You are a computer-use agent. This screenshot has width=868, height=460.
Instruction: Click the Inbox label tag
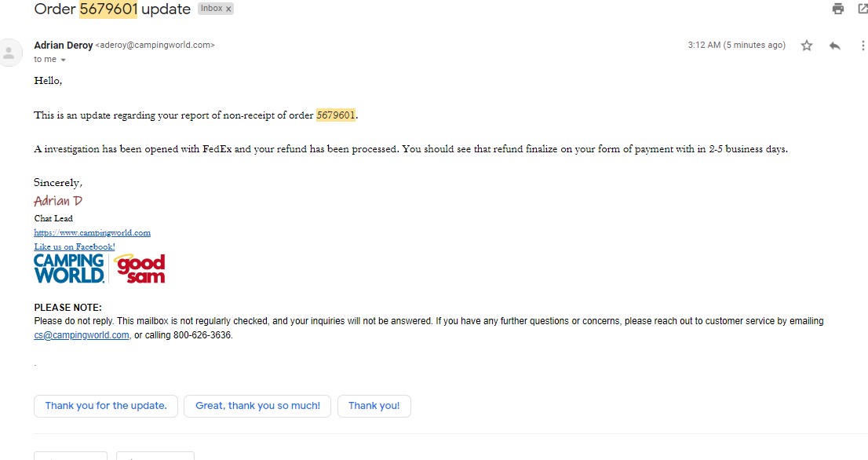tap(211, 9)
